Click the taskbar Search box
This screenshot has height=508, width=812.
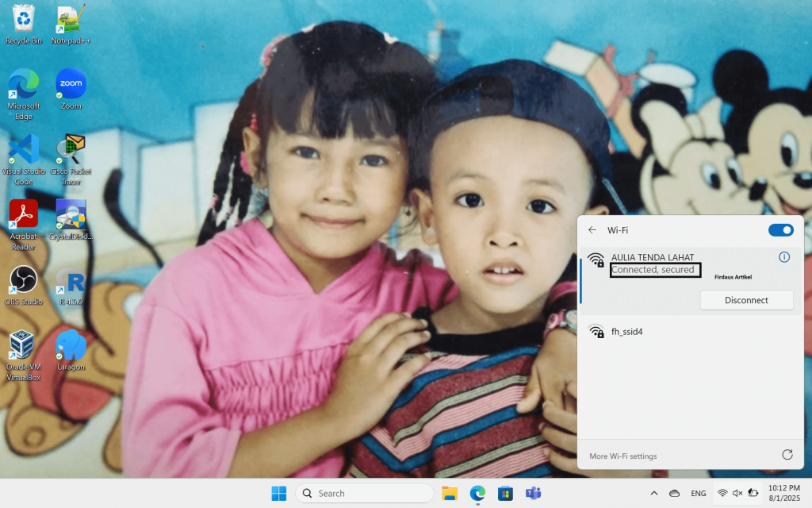[365, 493]
